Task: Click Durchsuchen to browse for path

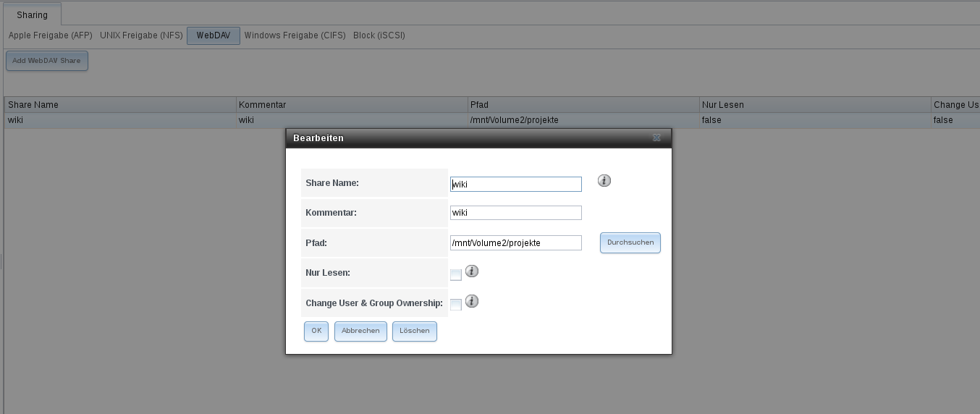Action: [x=630, y=242]
